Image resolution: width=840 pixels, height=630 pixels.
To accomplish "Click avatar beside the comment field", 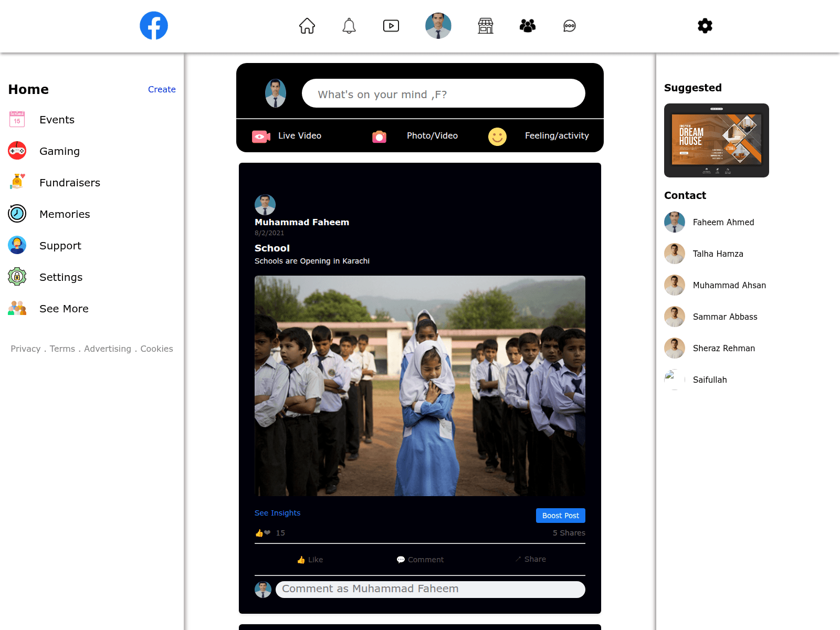I will coord(263,590).
